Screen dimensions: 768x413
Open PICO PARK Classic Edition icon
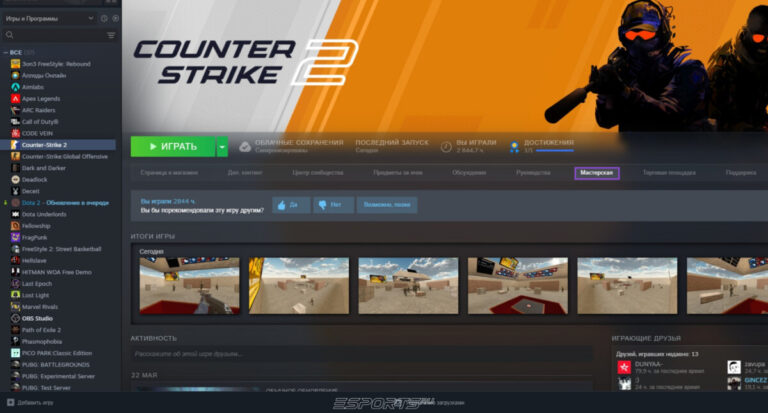coord(15,353)
